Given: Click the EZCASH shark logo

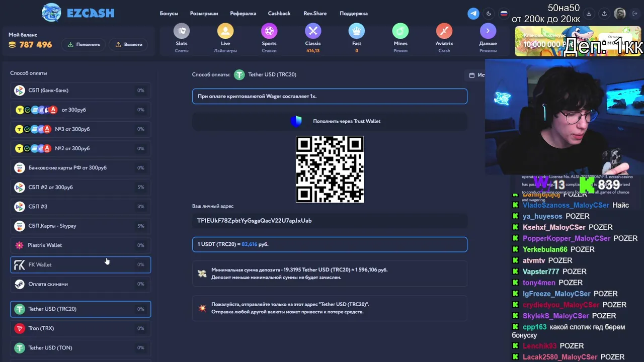Looking at the screenshot, I should pyautogui.click(x=51, y=13).
